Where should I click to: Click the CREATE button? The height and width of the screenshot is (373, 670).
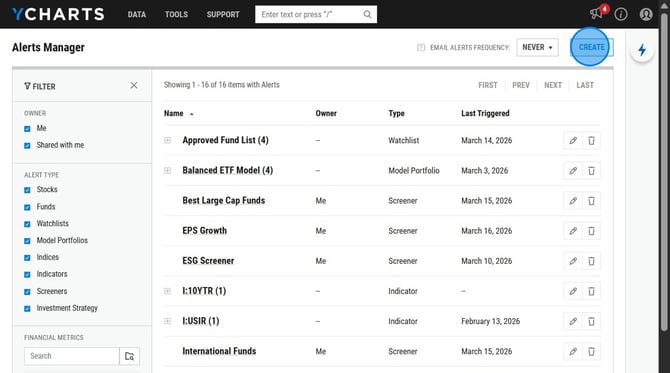point(592,47)
